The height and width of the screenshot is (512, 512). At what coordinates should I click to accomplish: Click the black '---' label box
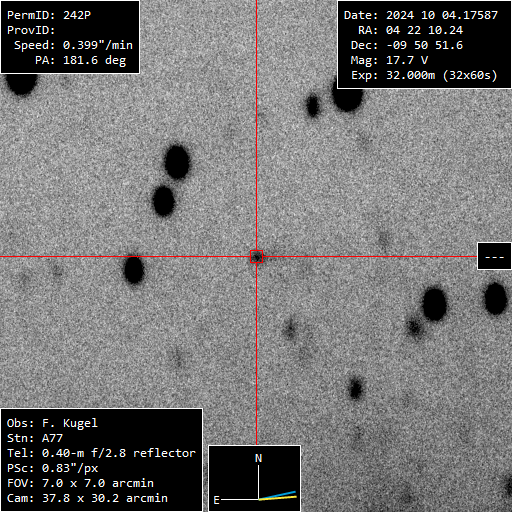494,256
